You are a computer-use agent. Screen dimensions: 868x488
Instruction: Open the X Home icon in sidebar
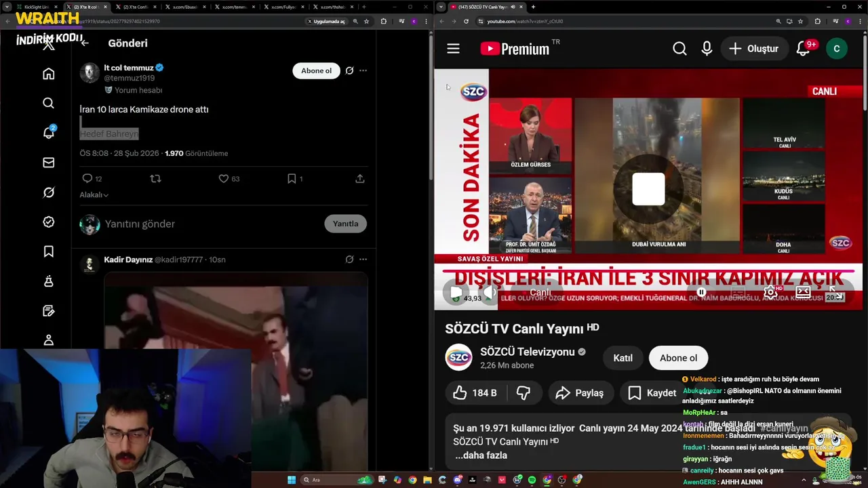coord(48,73)
